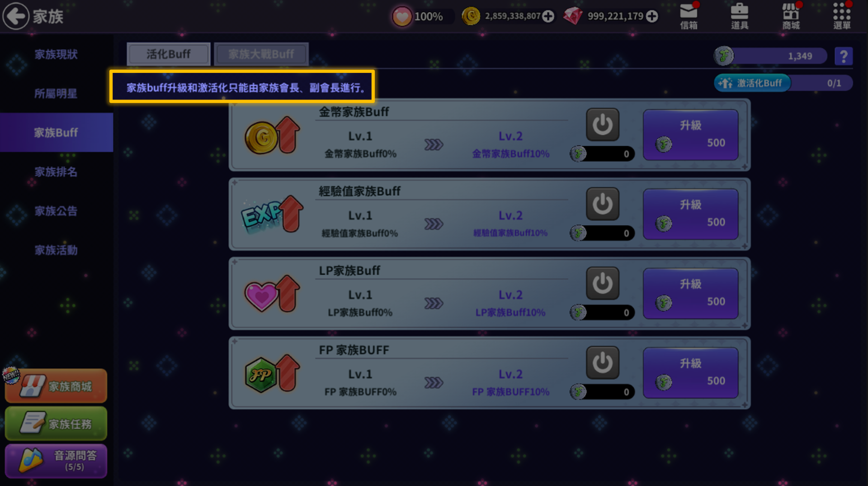Select the 活化Buff tab
The width and height of the screenshot is (868, 486).
(x=168, y=54)
